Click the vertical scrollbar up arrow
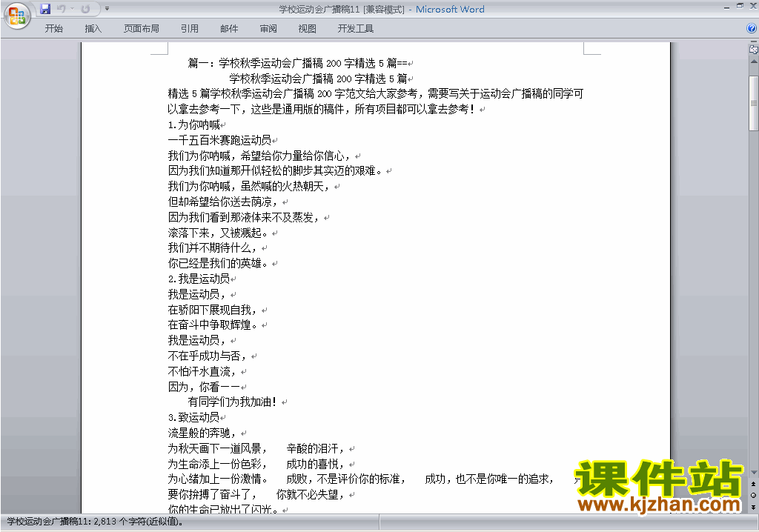The width and height of the screenshot is (759, 532). click(754, 62)
